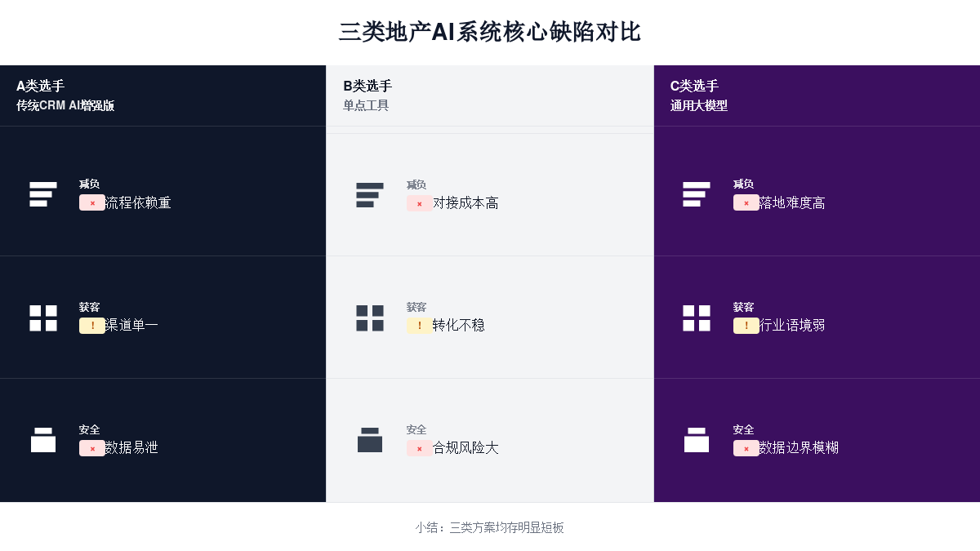Viewport: 980px width, 551px height.
Task: Click the 安全 box icon in C类选手 column
Action: click(x=697, y=440)
